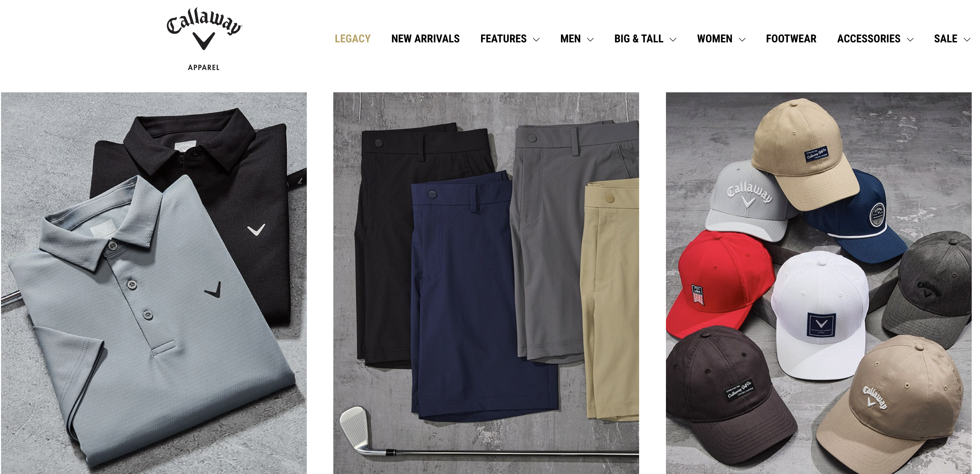Open the ACCESSORIES category
Viewport: 980px width, 474px height.
[868, 39]
